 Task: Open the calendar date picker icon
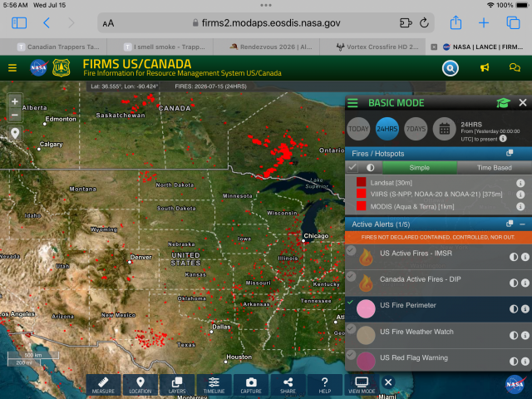click(445, 129)
